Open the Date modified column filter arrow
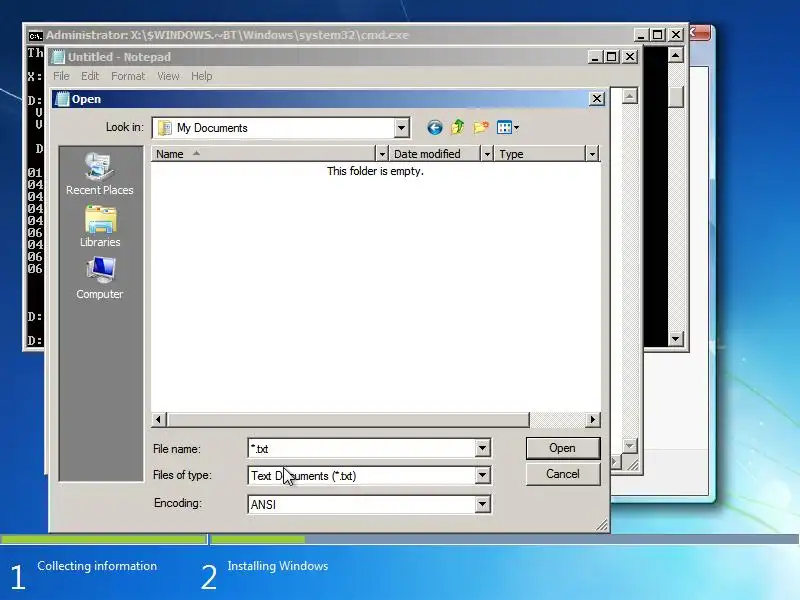The width and height of the screenshot is (800, 600). [487, 154]
